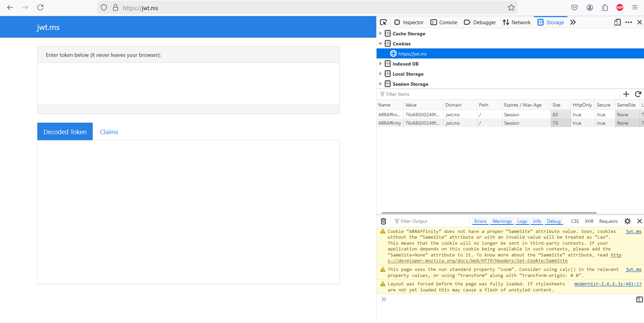This screenshot has height=323, width=644.
Task: Sort cookies by the Size column header
Action: [560, 105]
